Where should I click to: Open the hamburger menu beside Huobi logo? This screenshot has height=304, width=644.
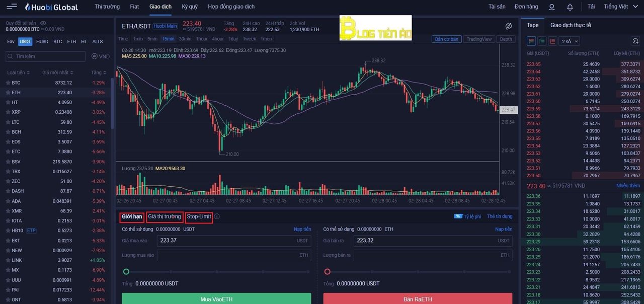[x=12, y=7]
